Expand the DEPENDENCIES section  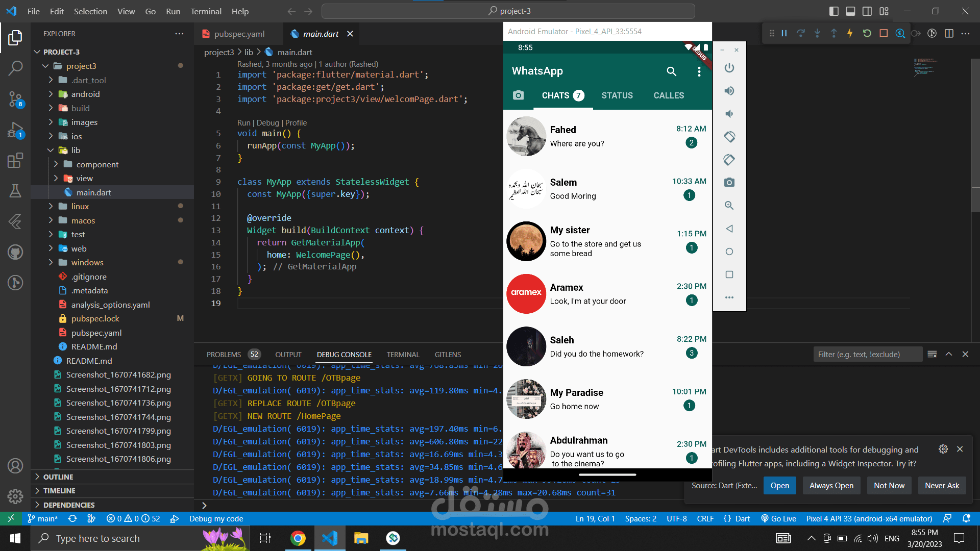[69, 505]
